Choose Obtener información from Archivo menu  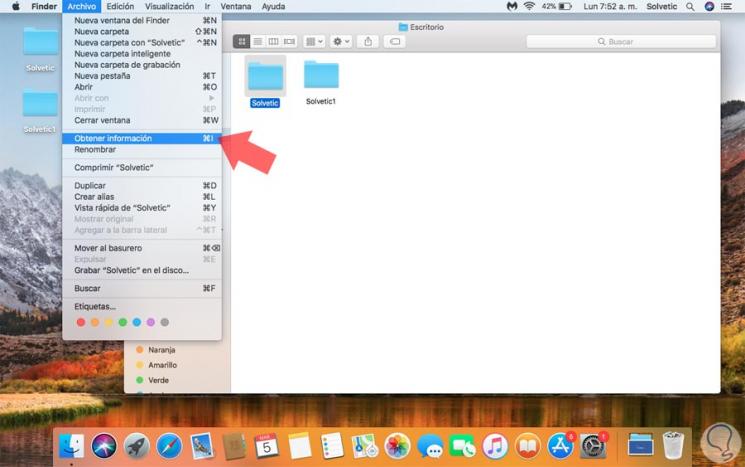coord(113,138)
